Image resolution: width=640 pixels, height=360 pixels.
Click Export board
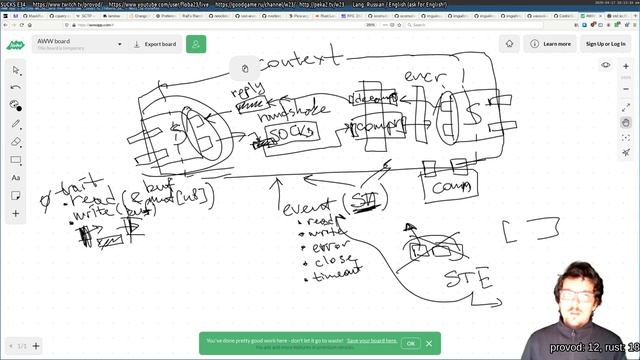coord(155,44)
